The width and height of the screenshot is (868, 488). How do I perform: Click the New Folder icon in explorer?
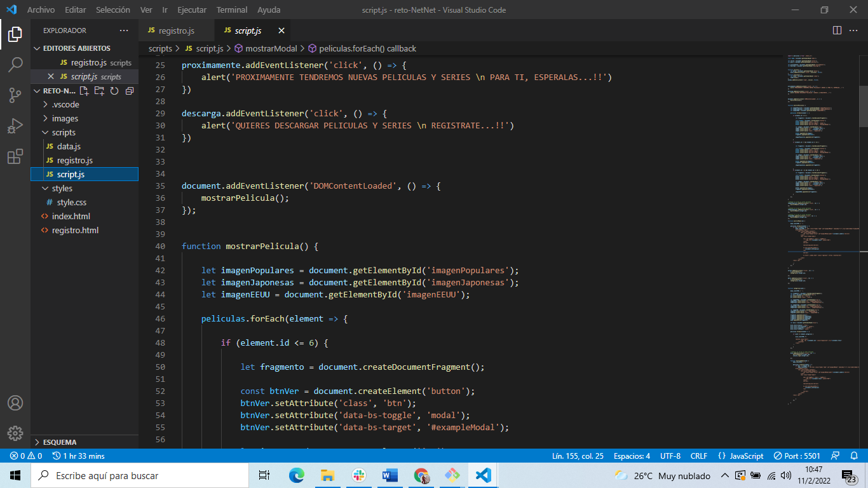click(99, 91)
